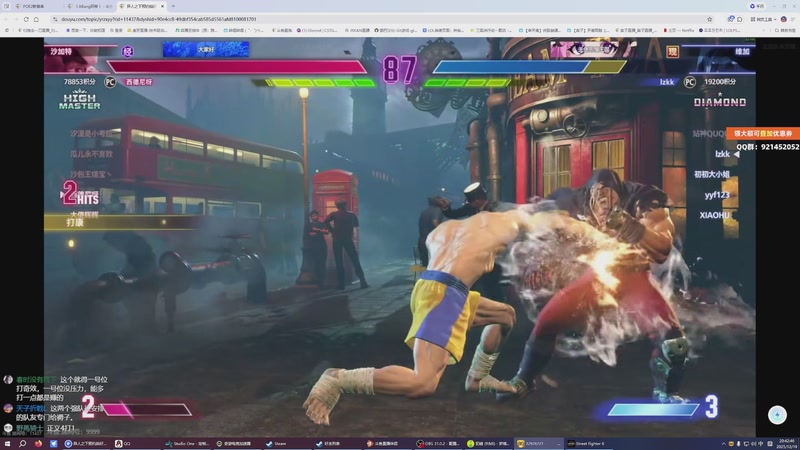Click the floating lightning button on stream

777,415
